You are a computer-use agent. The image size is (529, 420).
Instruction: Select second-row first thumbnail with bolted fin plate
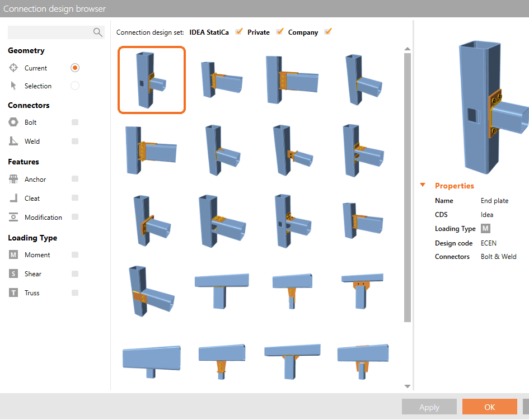click(x=151, y=150)
